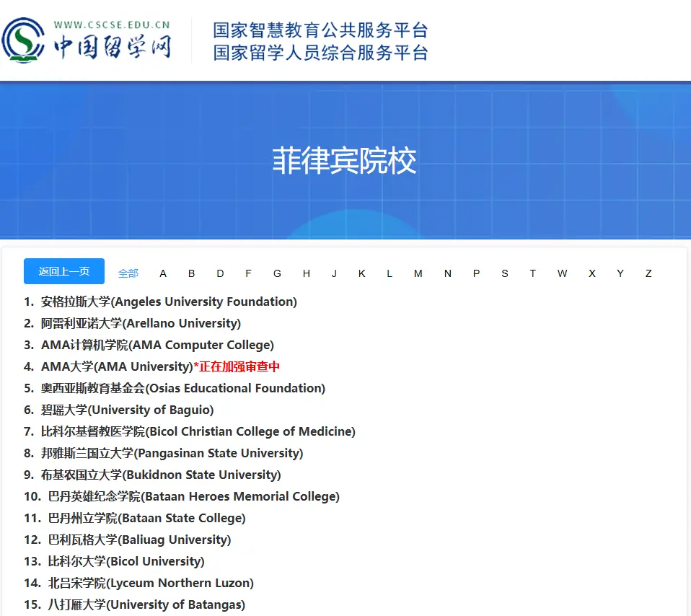The width and height of the screenshot is (691, 616).
Task: Filter the list by letter P
Action: [x=476, y=273]
